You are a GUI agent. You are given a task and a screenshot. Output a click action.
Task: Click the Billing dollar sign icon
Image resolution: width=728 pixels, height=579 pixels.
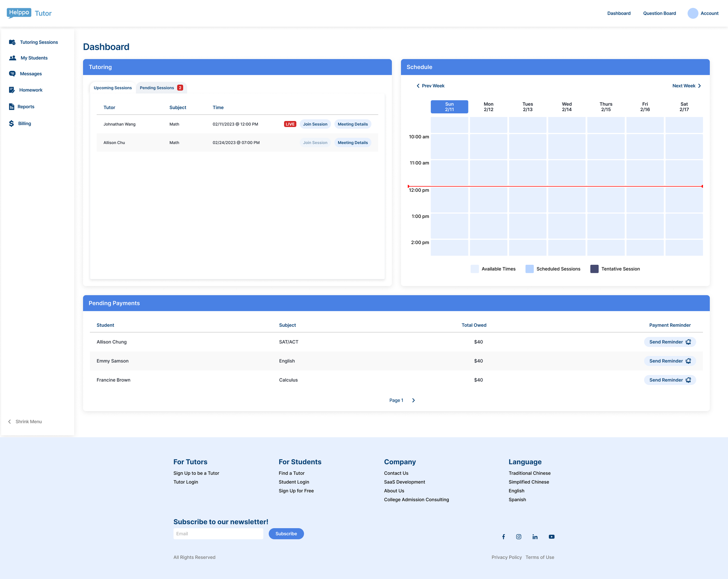pos(11,123)
